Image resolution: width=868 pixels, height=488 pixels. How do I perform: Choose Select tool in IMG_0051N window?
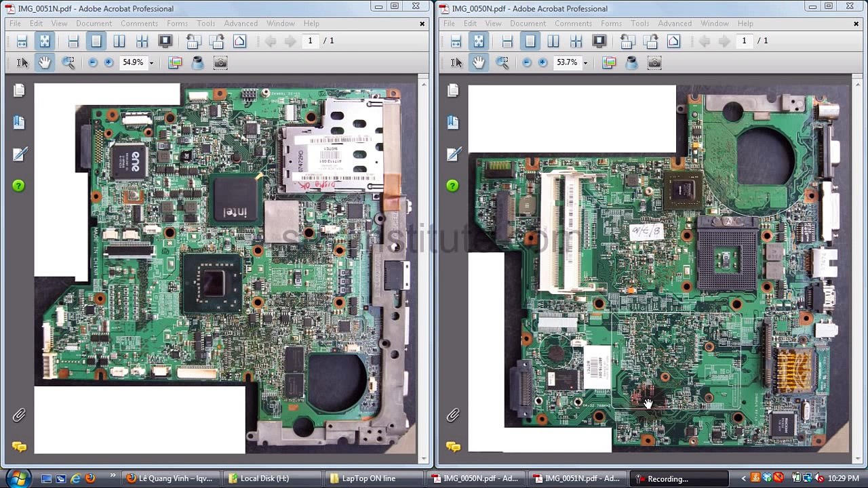pyautogui.click(x=22, y=62)
